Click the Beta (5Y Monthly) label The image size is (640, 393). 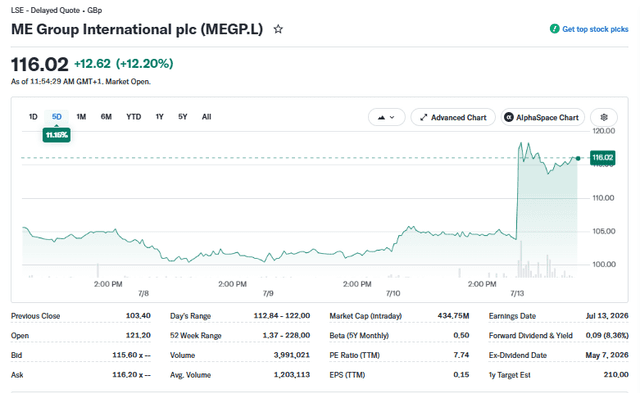(359, 335)
